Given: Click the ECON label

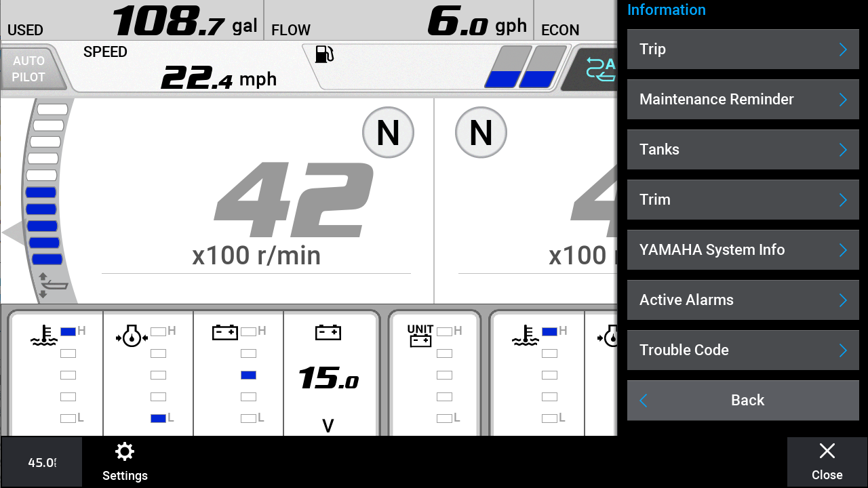Looking at the screenshot, I should coord(560,30).
